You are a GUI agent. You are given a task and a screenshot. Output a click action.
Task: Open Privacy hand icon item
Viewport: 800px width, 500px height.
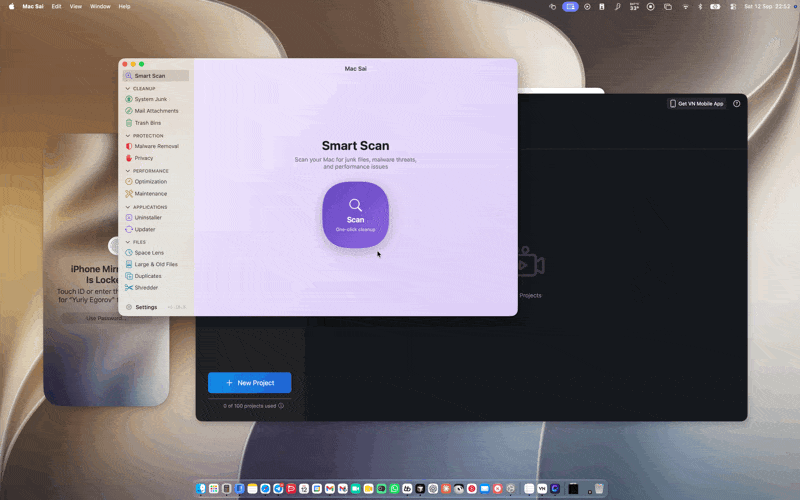tap(144, 158)
